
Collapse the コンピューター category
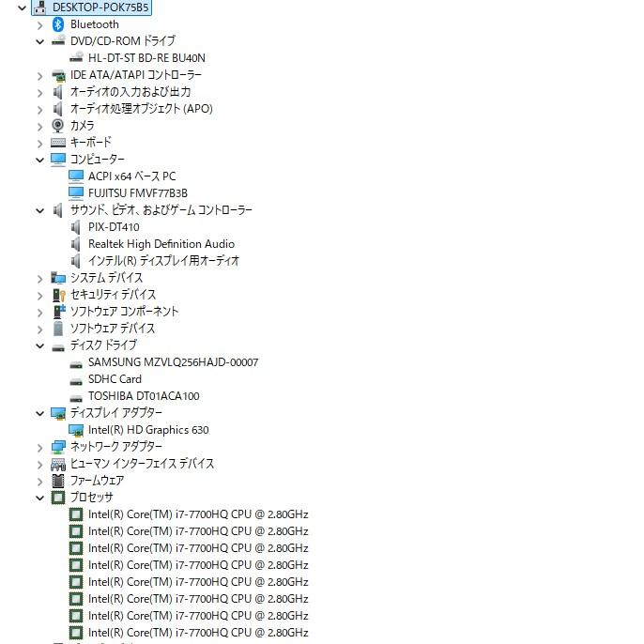click(x=39, y=160)
